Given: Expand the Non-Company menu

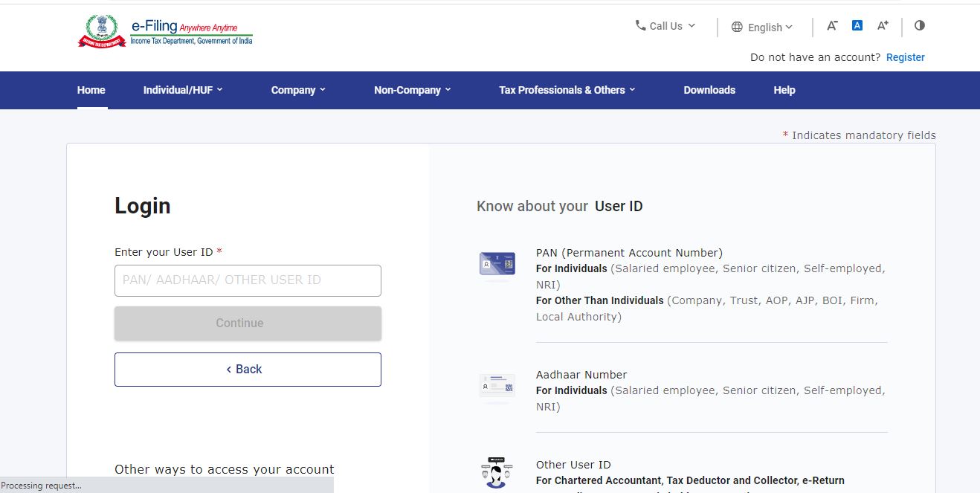Looking at the screenshot, I should [x=412, y=90].
